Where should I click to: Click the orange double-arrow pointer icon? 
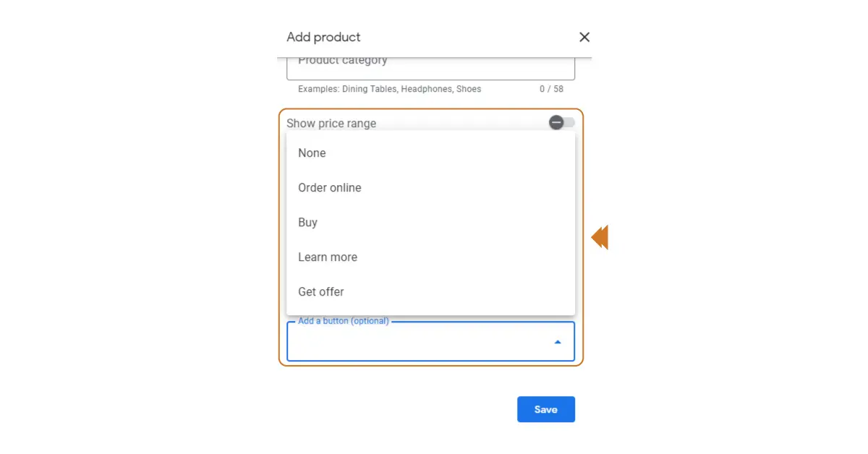pyautogui.click(x=600, y=237)
